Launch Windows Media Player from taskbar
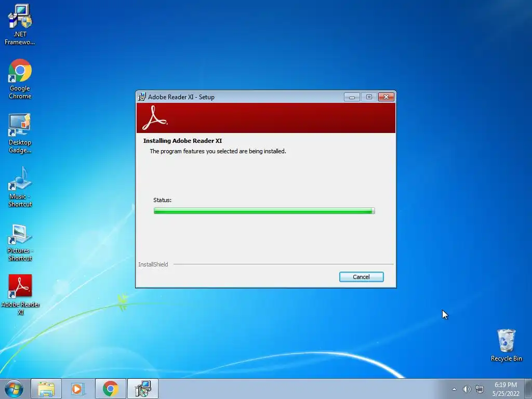This screenshot has height=399, width=532. click(78, 389)
